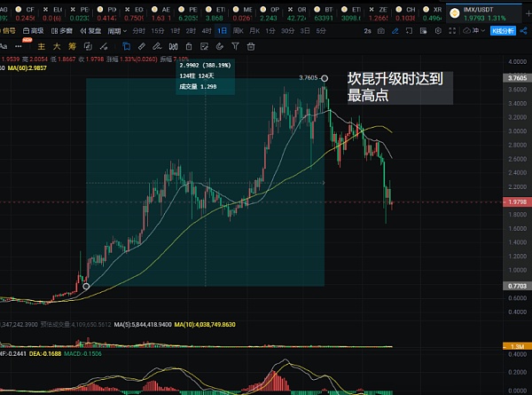
Task: Take a chart snapshot with camera icon
Action: [381, 31]
